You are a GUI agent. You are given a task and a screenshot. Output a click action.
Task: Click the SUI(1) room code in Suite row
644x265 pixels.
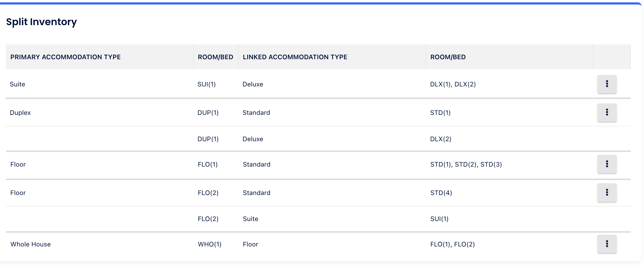(206, 84)
